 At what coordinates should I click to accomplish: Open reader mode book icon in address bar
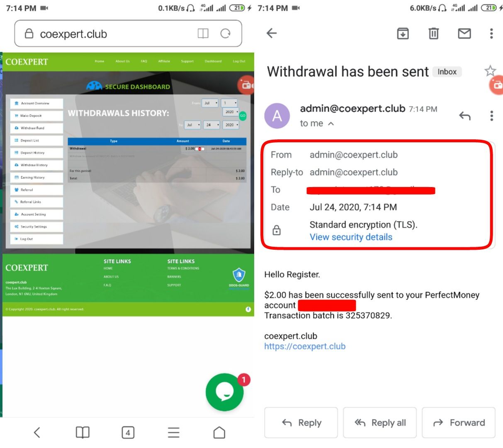(x=203, y=34)
